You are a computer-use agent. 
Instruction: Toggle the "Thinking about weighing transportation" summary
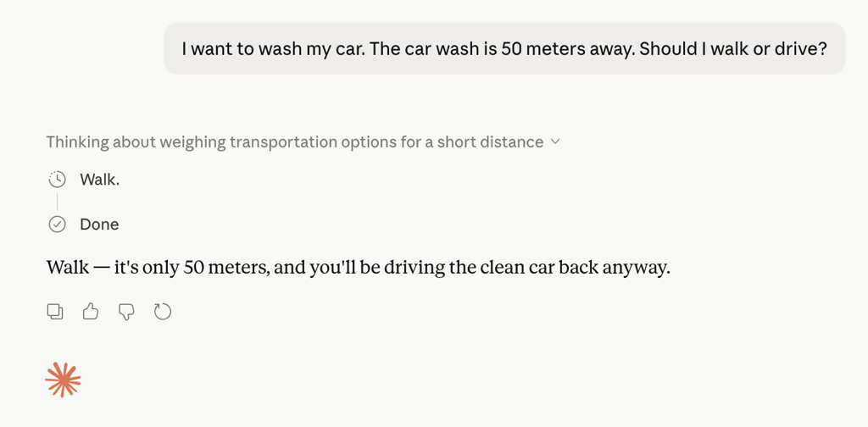click(x=294, y=141)
